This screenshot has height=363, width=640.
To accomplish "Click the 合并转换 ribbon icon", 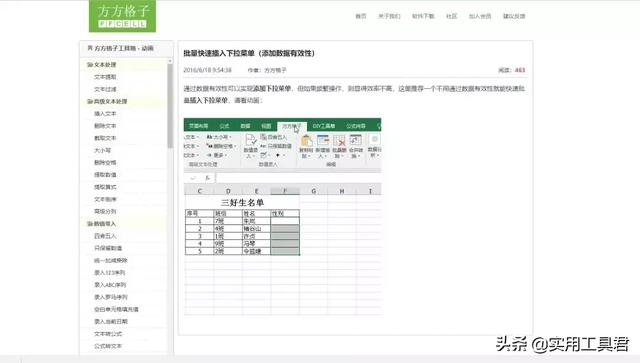I will 356,146.
